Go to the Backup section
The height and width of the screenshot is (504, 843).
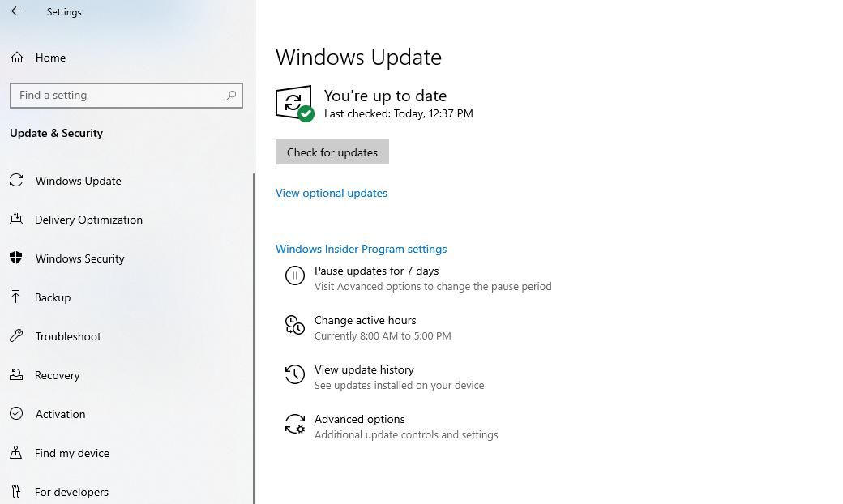coord(53,297)
